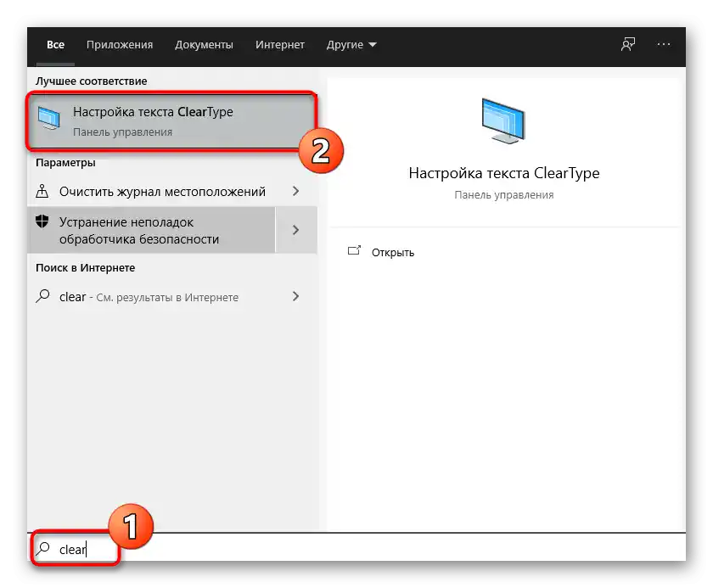Click the Параметры heading

pyautogui.click(x=65, y=163)
